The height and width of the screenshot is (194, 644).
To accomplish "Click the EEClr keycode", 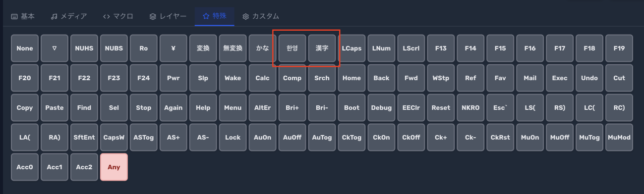I will pyautogui.click(x=411, y=108).
